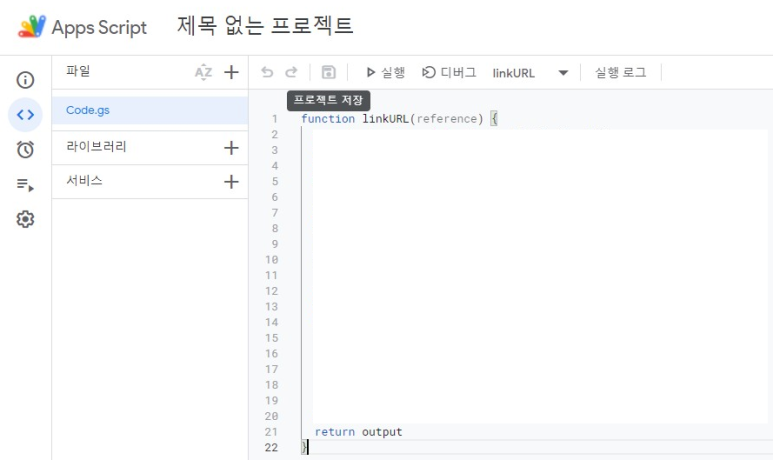This screenshot has height=460, width=773.
Task: Click the Apps Script logo
Action: [32, 27]
